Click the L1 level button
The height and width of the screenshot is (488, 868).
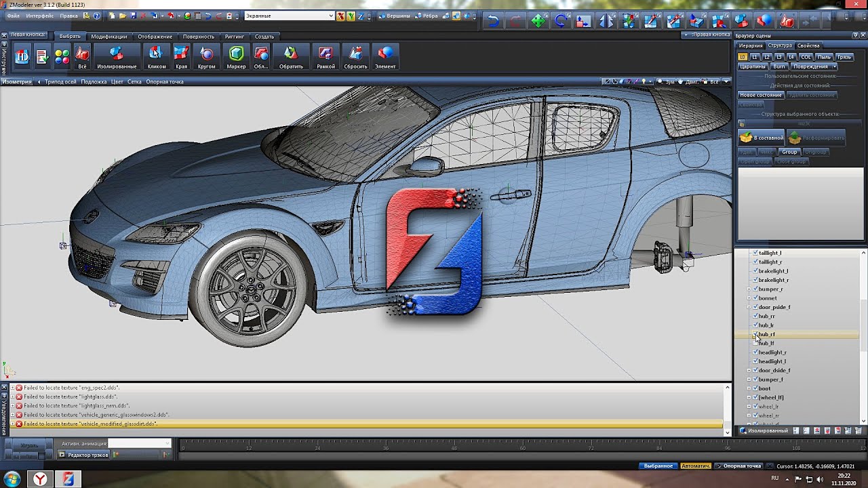click(x=755, y=57)
